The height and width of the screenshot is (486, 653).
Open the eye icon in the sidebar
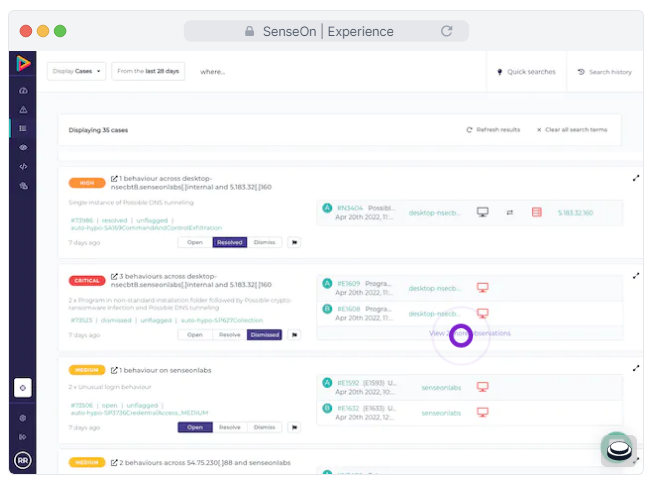click(x=23, y=147)
